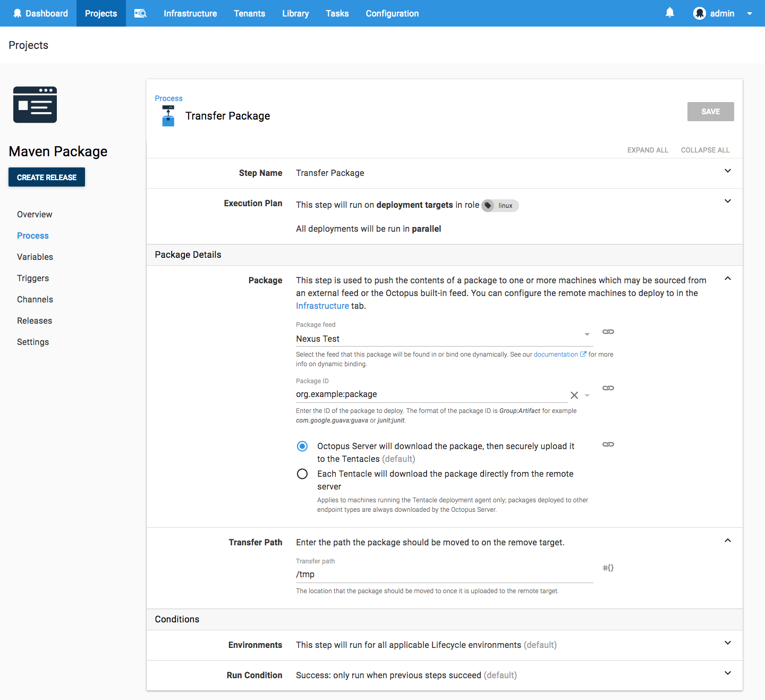Click the bind icon beside Package ID

[608, 388]
